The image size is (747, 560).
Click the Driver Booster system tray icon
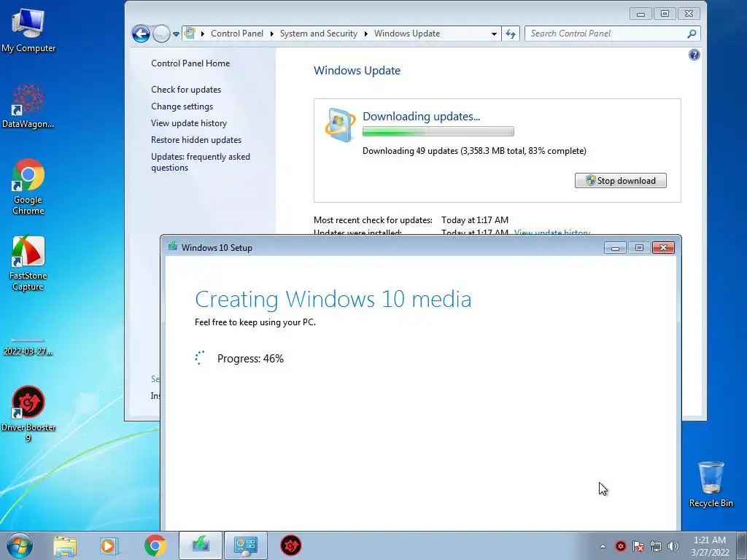[620, 546]
